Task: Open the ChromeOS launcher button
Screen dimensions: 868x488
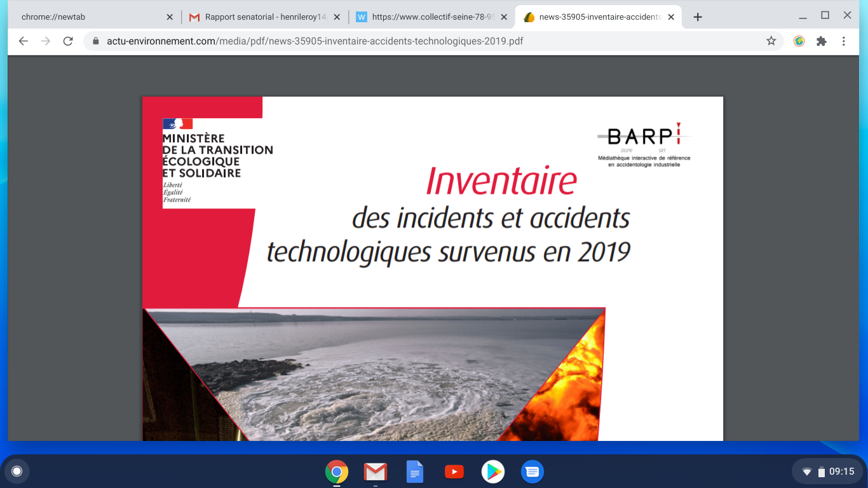Action: tap(17, 471)
